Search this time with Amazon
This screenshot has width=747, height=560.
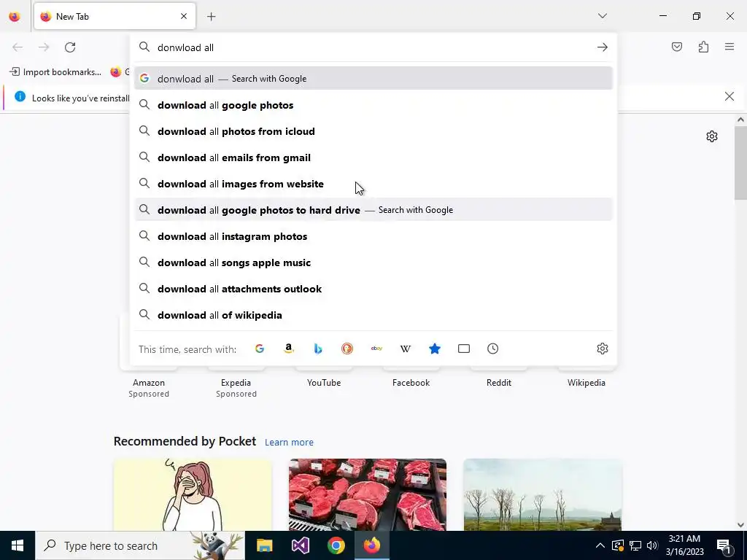pos(289,349)
